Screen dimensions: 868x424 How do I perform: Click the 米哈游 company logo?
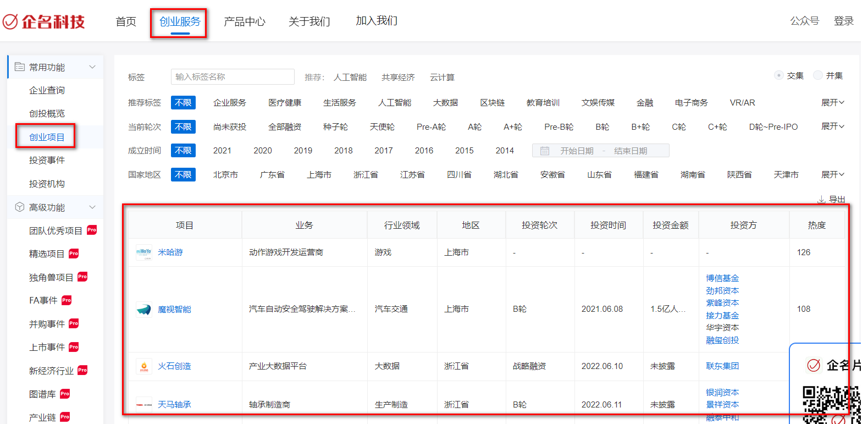tap(143, 252)
